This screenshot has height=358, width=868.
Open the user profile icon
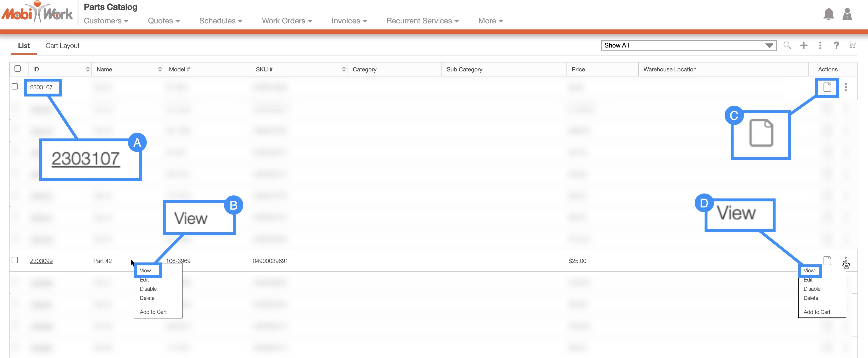847,14
